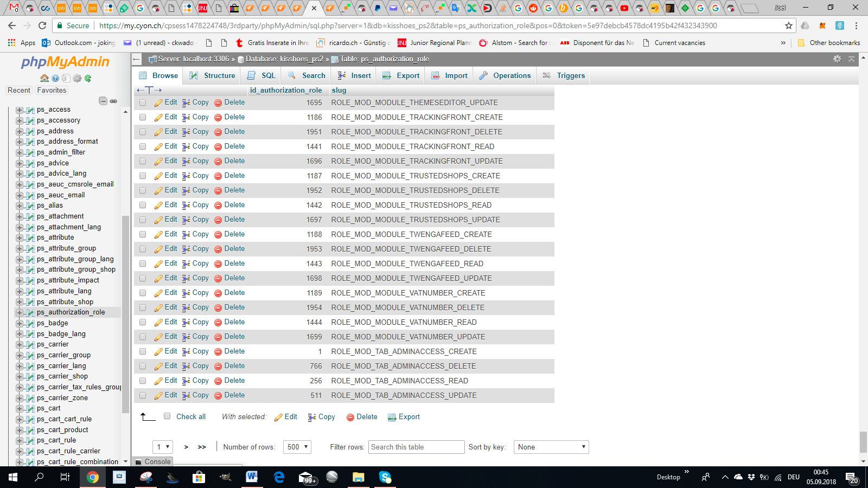Open page number dropdown

[163, 447]
